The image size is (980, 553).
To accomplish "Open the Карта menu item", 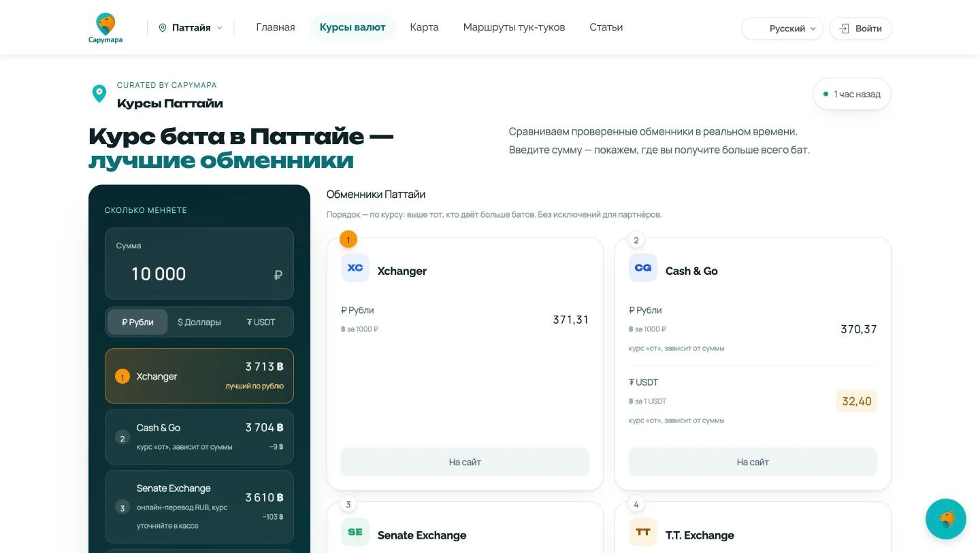I will coord(424,27).
